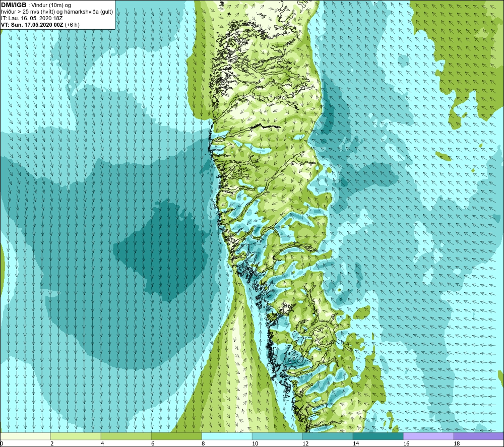Click the 2–4 m/s light green color swatch
Image resolution: width=504 pixels, height=447 pixels.
coord(76,436)
